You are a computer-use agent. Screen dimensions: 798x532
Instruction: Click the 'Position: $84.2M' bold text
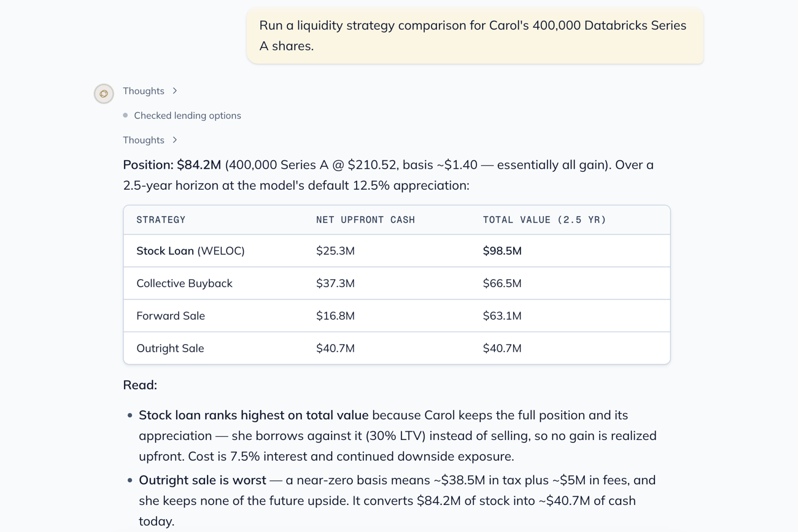[x=172, y=164]
